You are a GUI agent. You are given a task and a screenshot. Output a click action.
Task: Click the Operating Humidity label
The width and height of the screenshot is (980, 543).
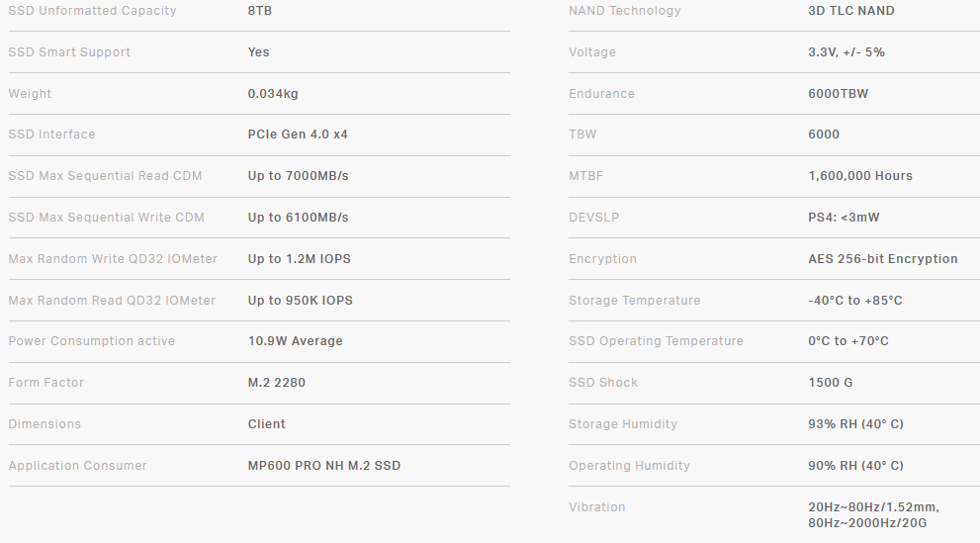[x=629, y=466]
